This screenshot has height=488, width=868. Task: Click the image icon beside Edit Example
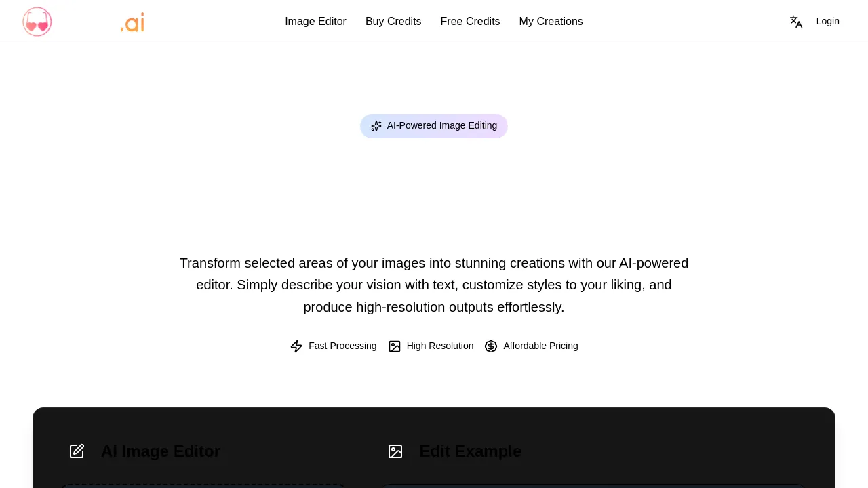tap(395, 451)
